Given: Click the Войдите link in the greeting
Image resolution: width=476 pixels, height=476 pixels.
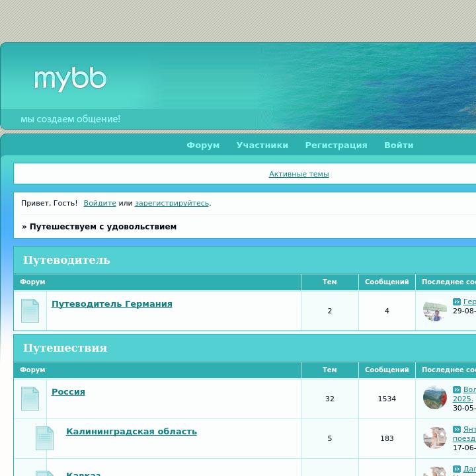Looking at the screenshot, I should coord(100,203).
